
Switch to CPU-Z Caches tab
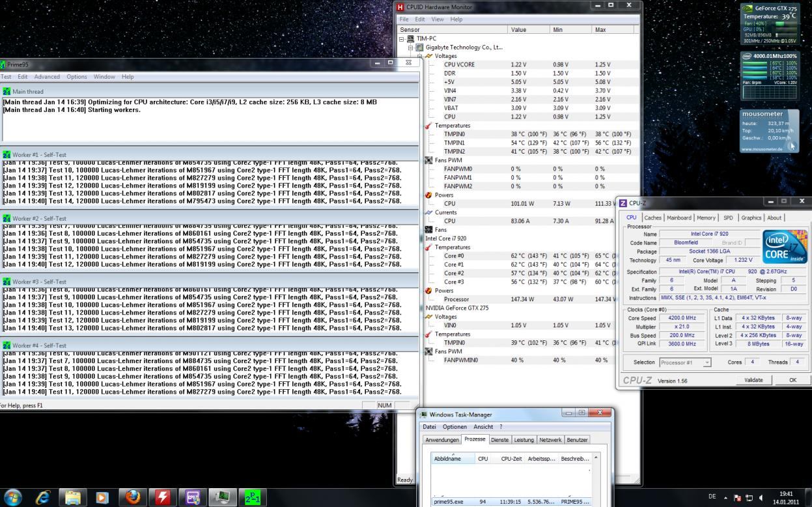click(x=652, y=217)
